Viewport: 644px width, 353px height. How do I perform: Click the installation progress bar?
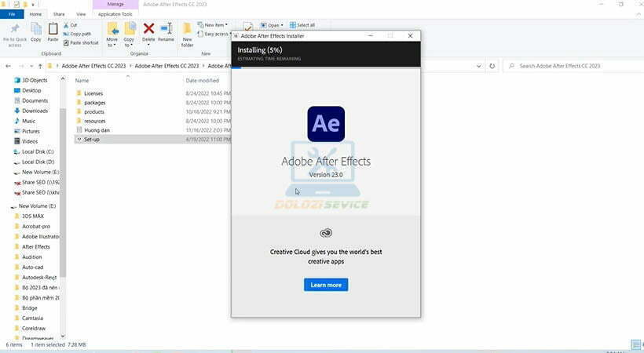pyautogui.click(x=326, y=66)
